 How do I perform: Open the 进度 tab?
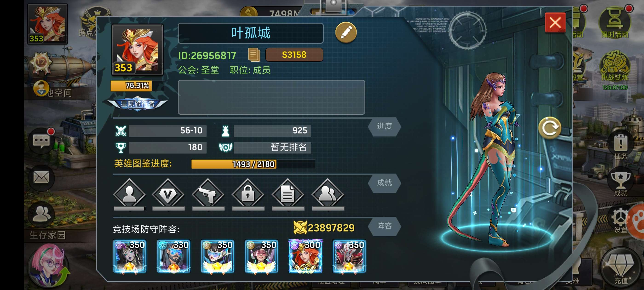[384, 127]
